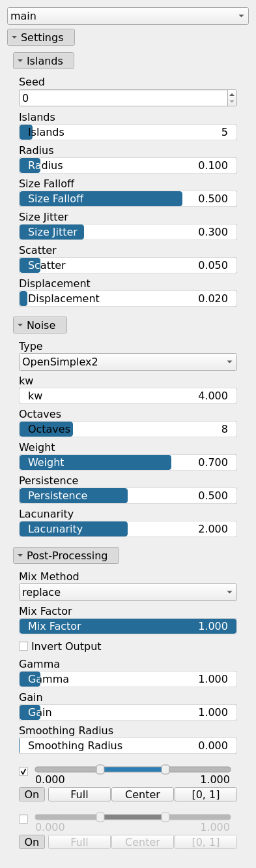Click the first On toggle button
Screen dimensions: 256x868
(x=32, y=794)
